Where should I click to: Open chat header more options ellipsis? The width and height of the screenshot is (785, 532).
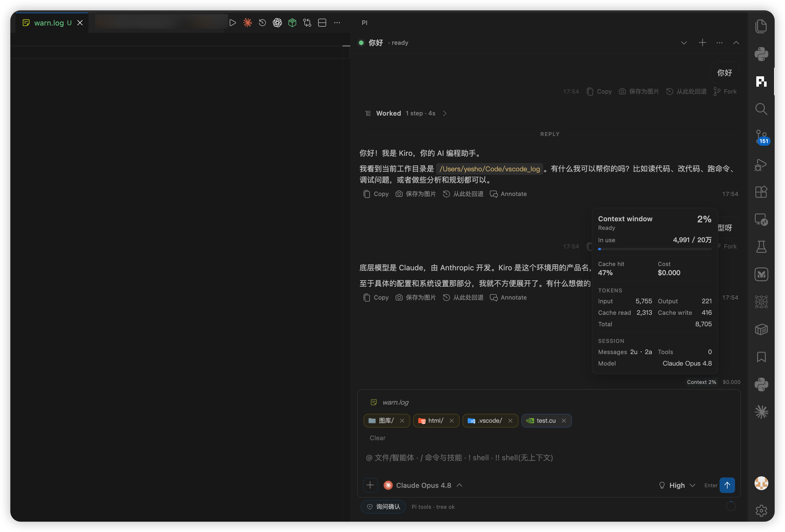point(720,42)
